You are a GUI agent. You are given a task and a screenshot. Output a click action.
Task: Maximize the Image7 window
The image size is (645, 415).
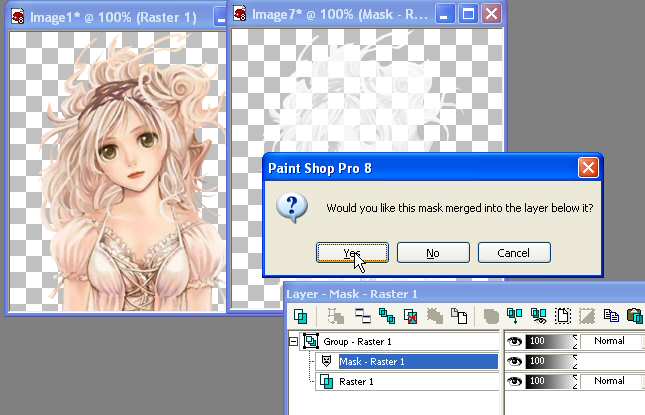[x=468, y=14]
